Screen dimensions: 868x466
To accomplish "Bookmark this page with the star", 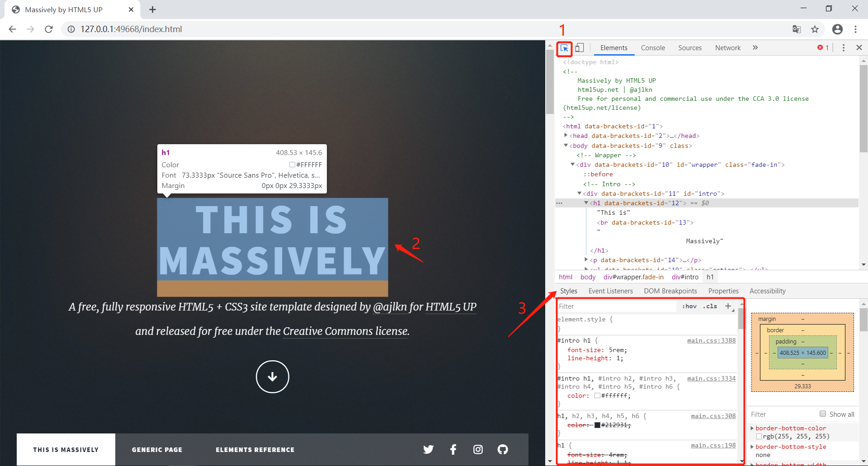I will [815, 29].
